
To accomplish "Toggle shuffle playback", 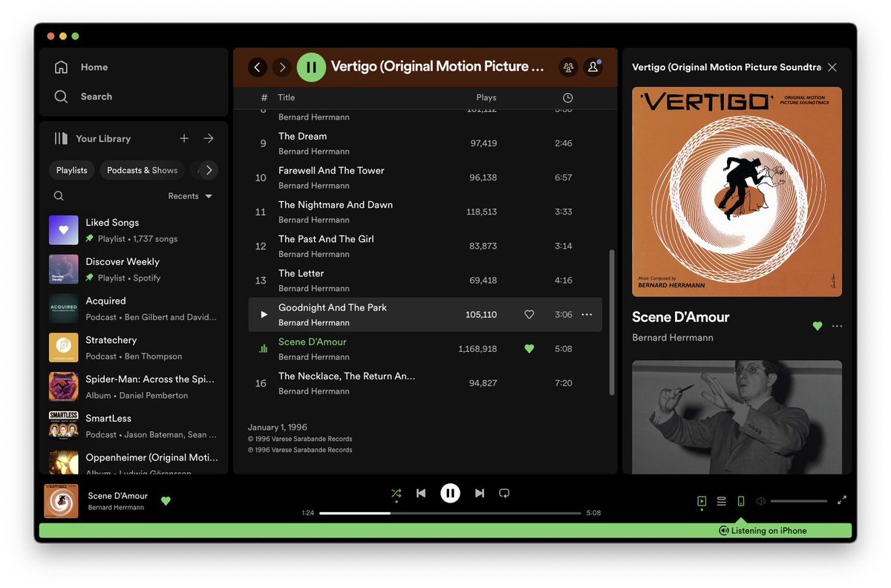I will pos(396,493).
